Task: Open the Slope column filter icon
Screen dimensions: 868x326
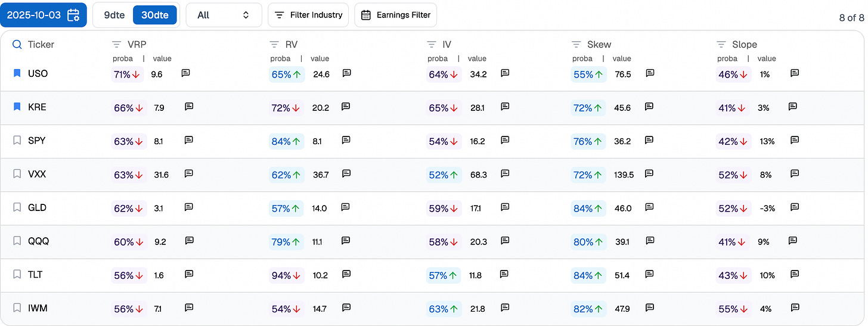Action: [721, 44]
